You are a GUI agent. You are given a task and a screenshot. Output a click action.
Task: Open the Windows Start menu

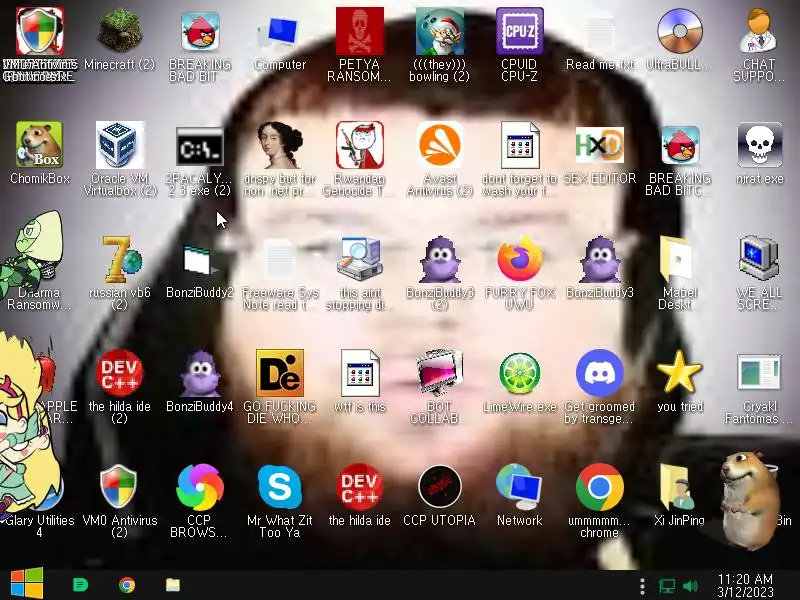pos(27,584)
